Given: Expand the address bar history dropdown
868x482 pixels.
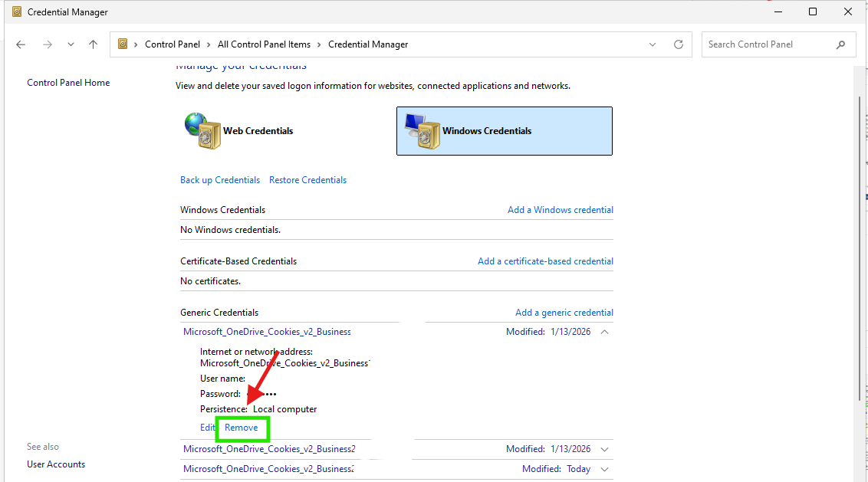Looking at the screenshot, I should click(x=652, y=44).
